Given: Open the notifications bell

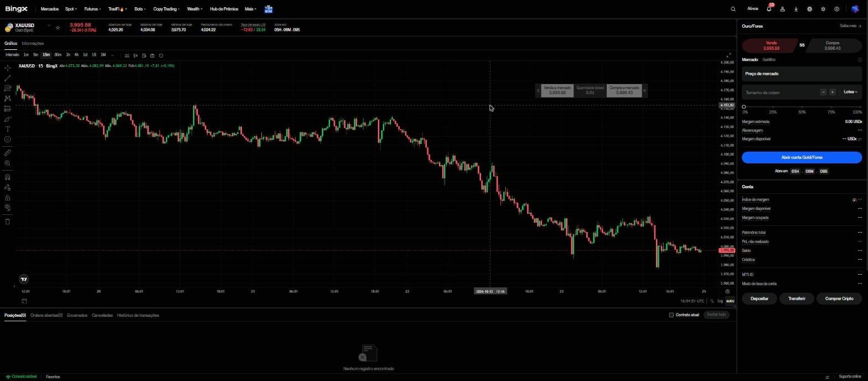Looking at the screenshot, I should [769, 9].
